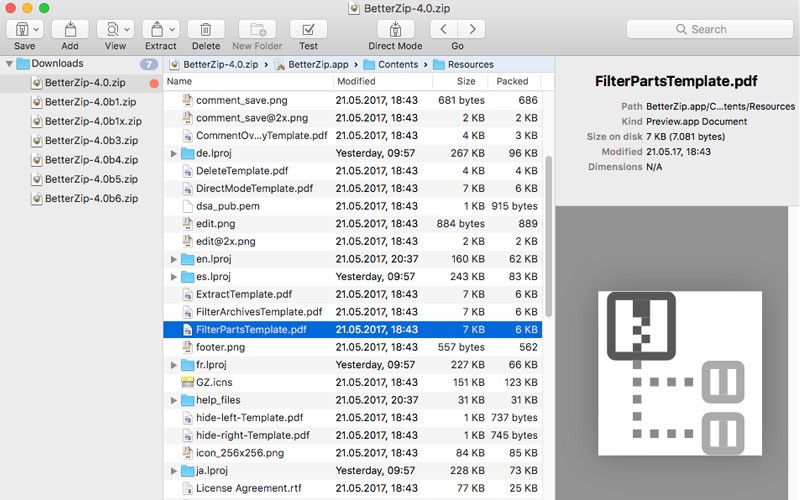
Task: Click the help_files folder icon
Action: [188, 401]
